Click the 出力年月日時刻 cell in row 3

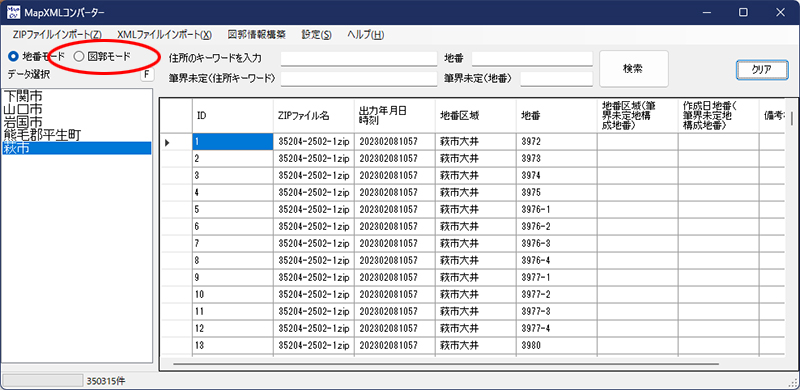tap(395, 176)
